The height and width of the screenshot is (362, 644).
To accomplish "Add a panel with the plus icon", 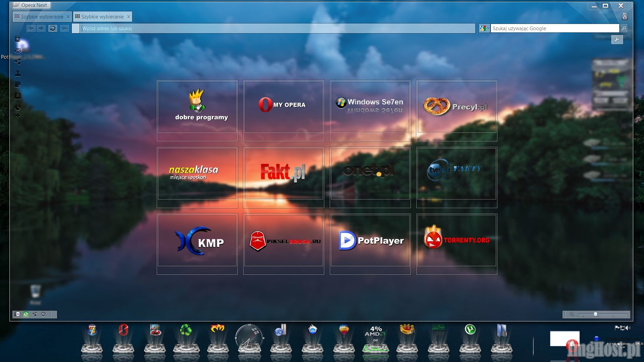I will tap(18, 116).
